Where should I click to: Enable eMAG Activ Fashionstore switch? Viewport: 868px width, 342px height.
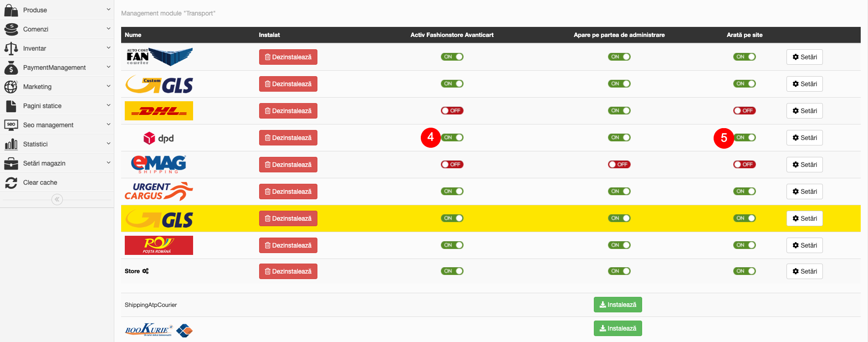(x=452, y=165)
